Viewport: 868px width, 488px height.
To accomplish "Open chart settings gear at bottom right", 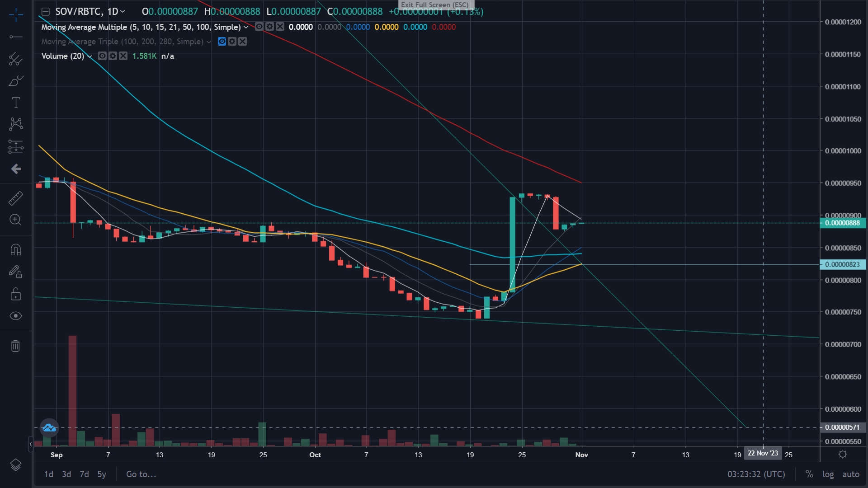I will (843, 455).
